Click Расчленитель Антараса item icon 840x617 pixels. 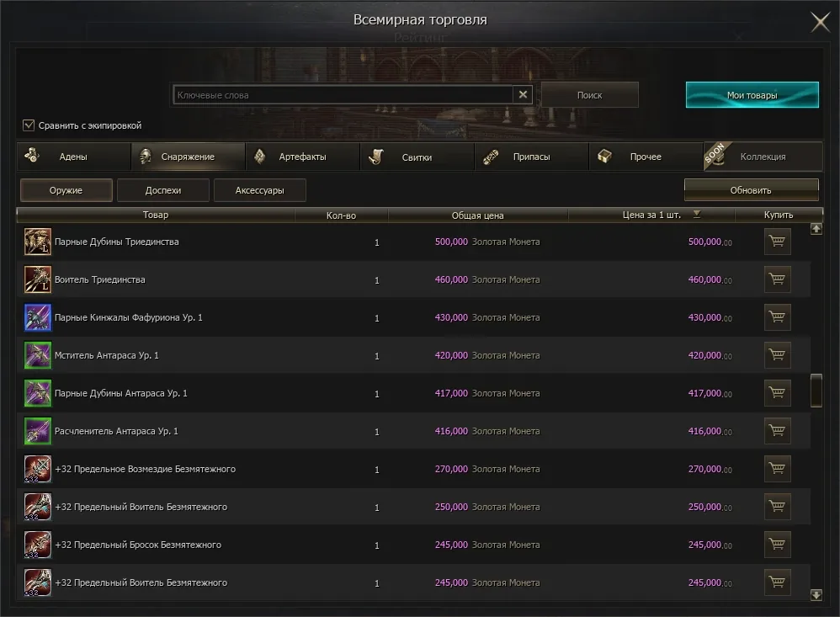pyautogui.click(x=38, y=431)
